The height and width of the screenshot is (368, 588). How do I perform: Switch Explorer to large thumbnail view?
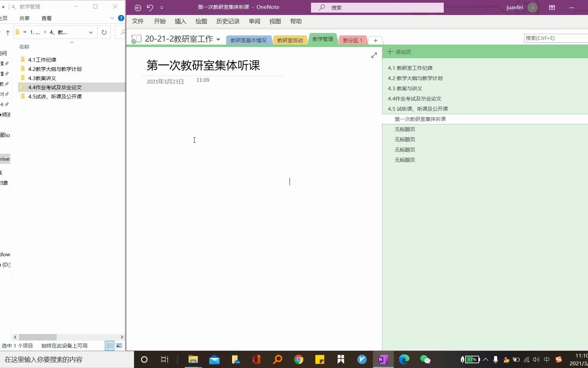[119, 346]
